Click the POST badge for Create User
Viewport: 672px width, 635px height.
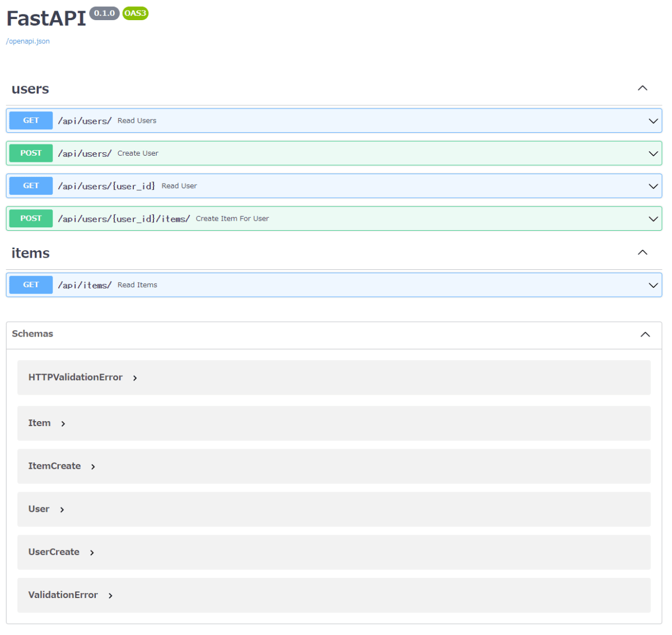tap(31, 153)
